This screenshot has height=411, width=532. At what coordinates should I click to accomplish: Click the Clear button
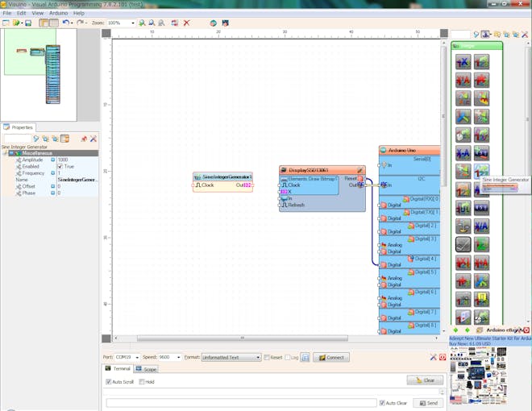[425, 380]
